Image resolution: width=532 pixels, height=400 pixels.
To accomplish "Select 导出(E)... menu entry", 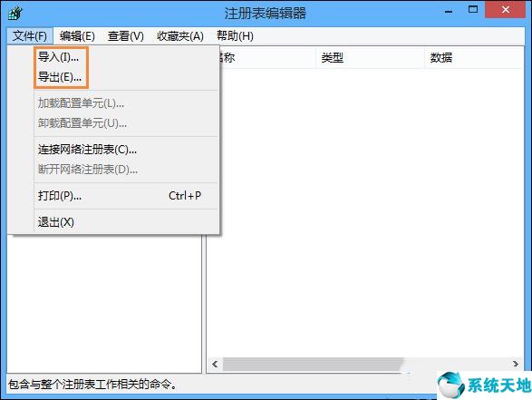I will click(126, 77).
